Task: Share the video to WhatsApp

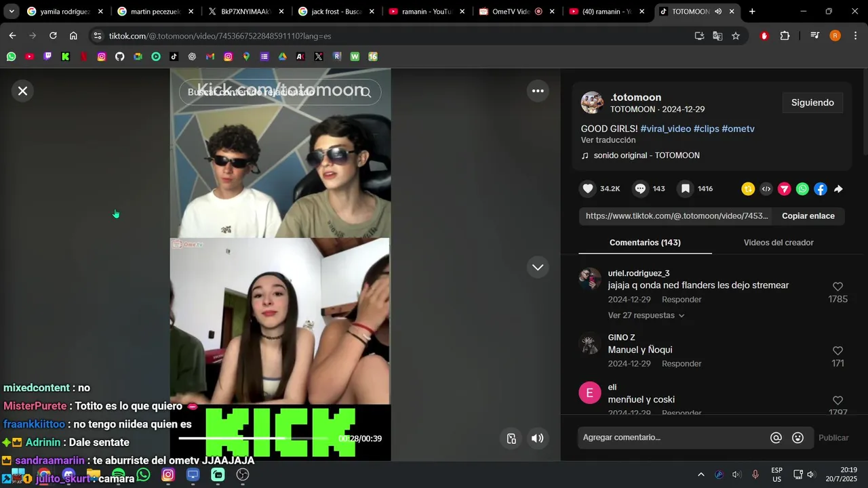Action: pos(802,189)
